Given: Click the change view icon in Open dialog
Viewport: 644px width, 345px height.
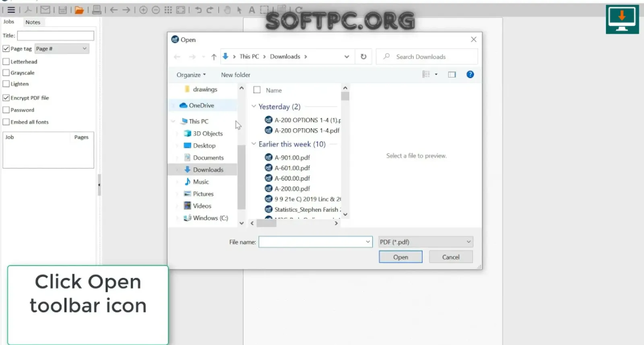Looking at the screenshot, I should (x=426, y=74).
